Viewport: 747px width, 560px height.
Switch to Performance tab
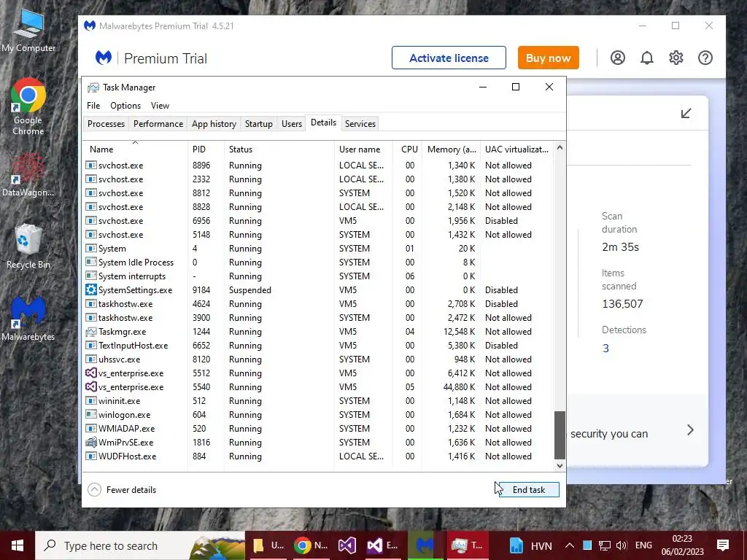[x=158, y=124]
